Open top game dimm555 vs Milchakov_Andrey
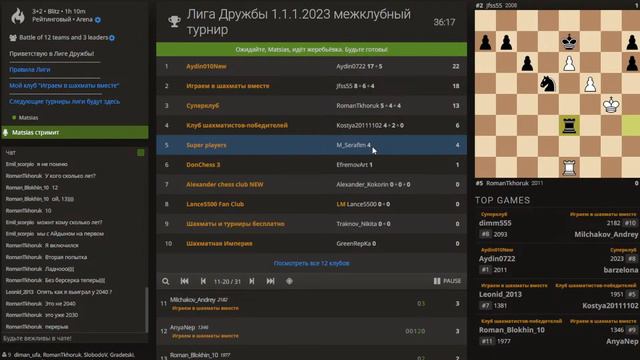 tap(558, 226)
